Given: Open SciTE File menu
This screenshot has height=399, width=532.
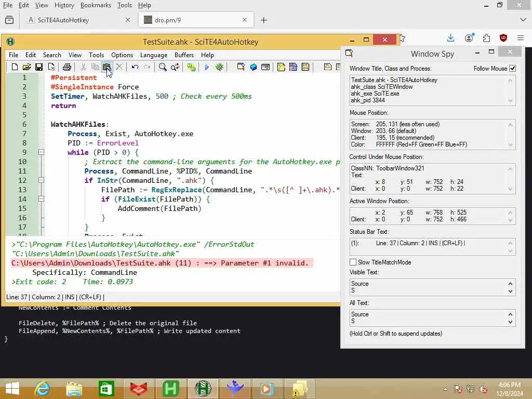Looking at the screenshot, I should (x=14, y=55).
